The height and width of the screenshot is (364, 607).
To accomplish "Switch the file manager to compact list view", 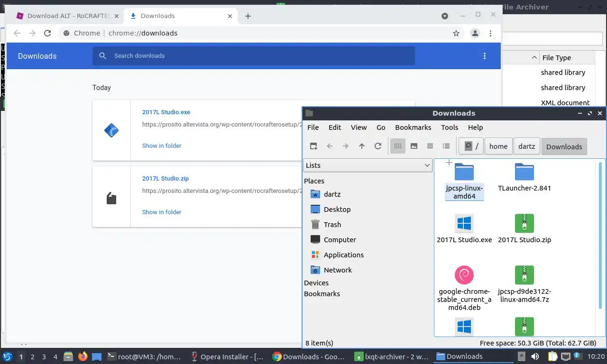I will 430,146.
